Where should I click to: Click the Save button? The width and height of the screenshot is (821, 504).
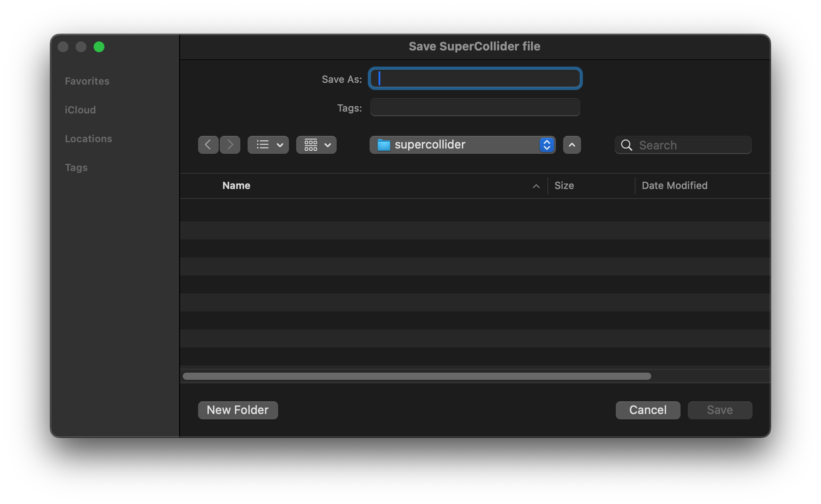(x=720, y=410)
